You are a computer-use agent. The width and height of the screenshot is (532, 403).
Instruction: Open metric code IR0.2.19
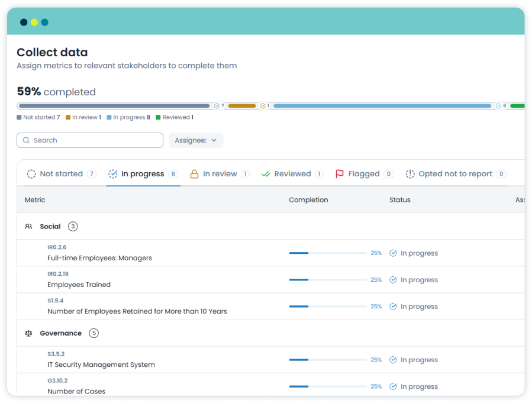click(58, 274)
